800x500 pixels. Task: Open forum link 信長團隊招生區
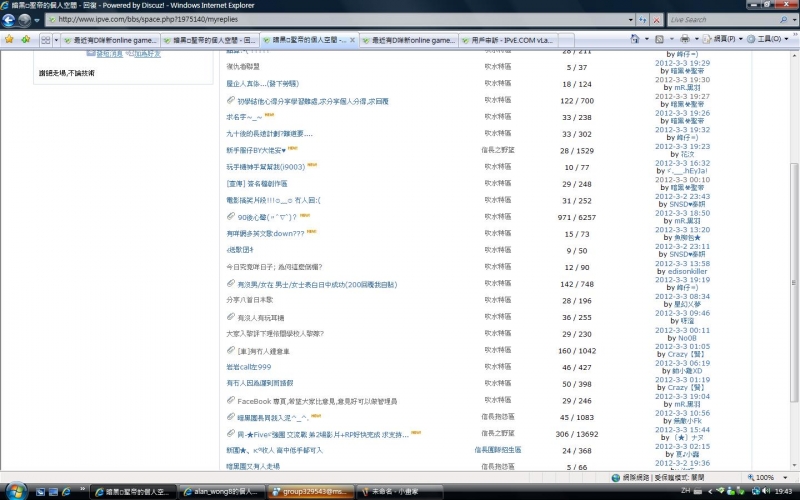pyautogui.click(x=498, y=450)
